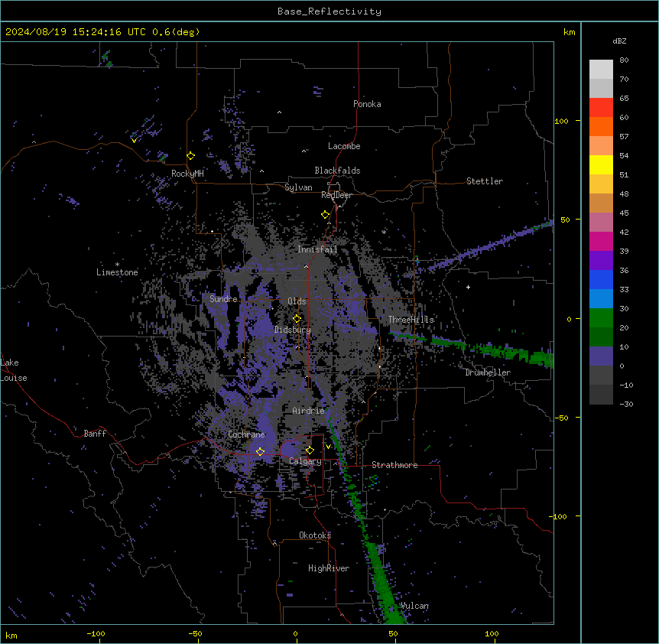The height and width of the screenshot is (644, 659).
Task: Click the -30 value in dBZ legend
Action: click(x=626, y=404)
